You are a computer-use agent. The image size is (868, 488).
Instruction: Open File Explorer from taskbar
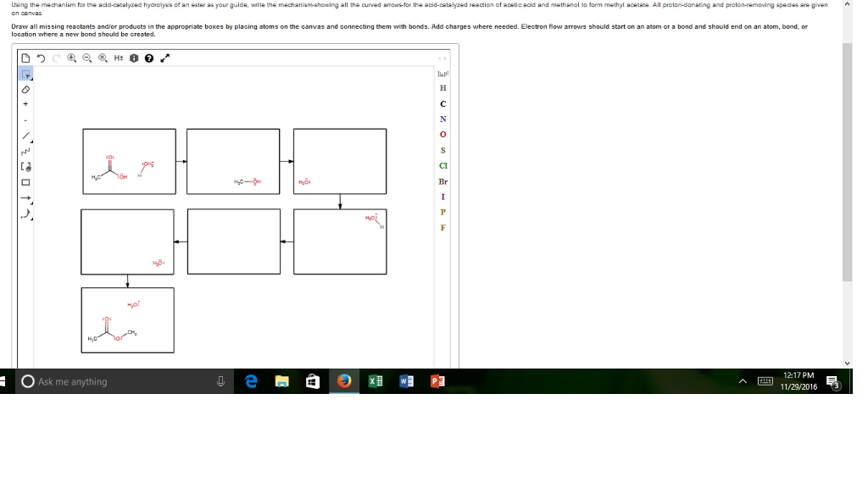coord(281,381)
